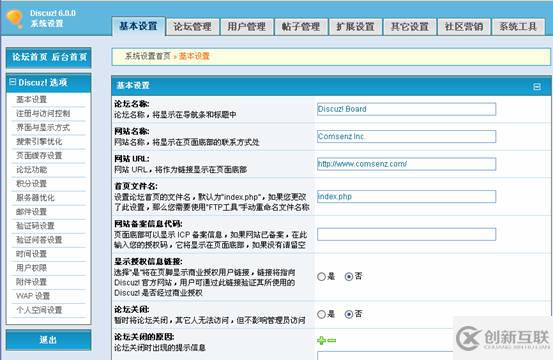Image resolution: width=553 pixels, height=360 pixels.
Task: Open 个人空间设置 in the sidebar
Action: pyautogui.click(x=39, y=310)
